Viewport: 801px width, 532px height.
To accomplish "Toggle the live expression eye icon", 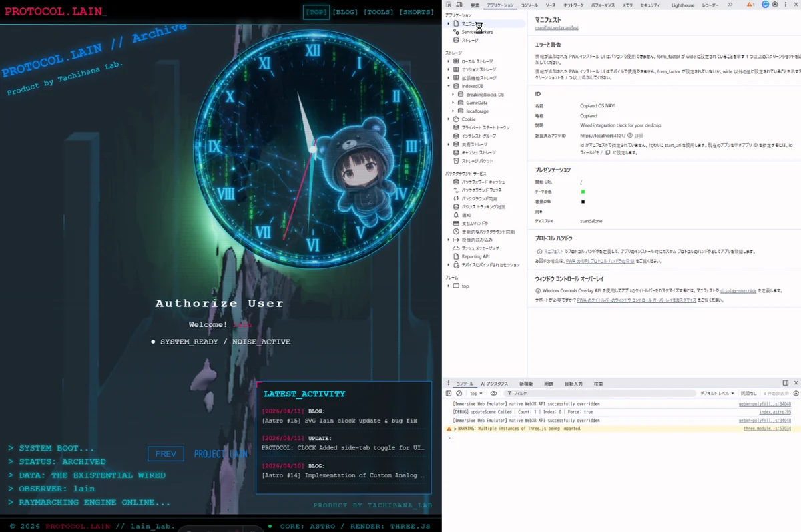I will click(494, 394).
